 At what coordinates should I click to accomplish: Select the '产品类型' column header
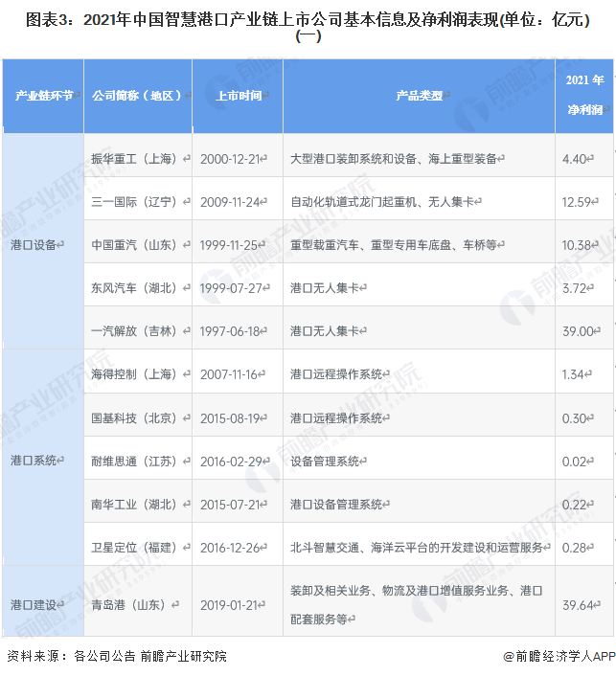click(419, 96)
